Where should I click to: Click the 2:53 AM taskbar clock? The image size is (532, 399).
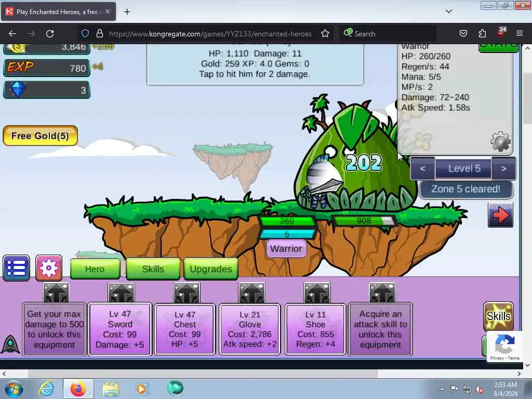pos(506,385)
